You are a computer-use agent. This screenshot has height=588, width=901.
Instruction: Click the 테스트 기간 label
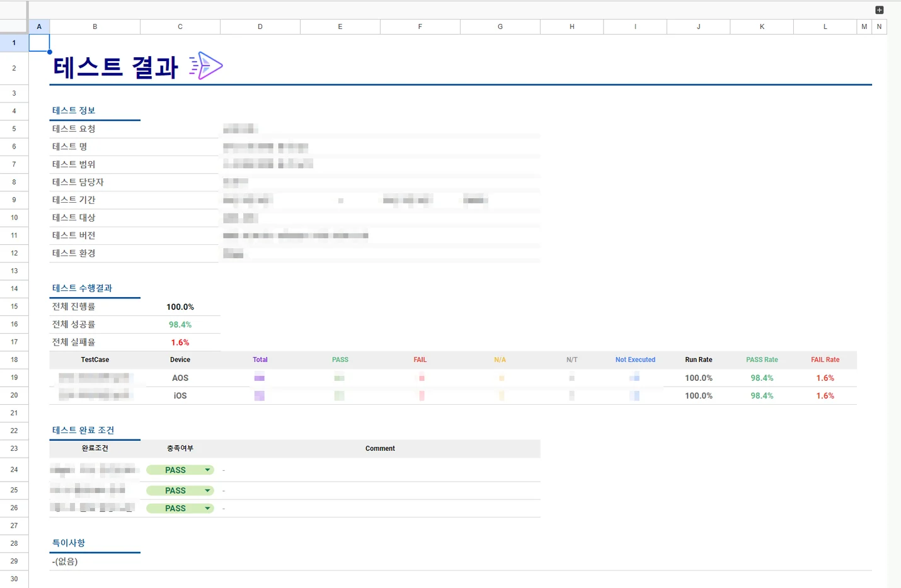pyautogui.click(x=74, y=200)
